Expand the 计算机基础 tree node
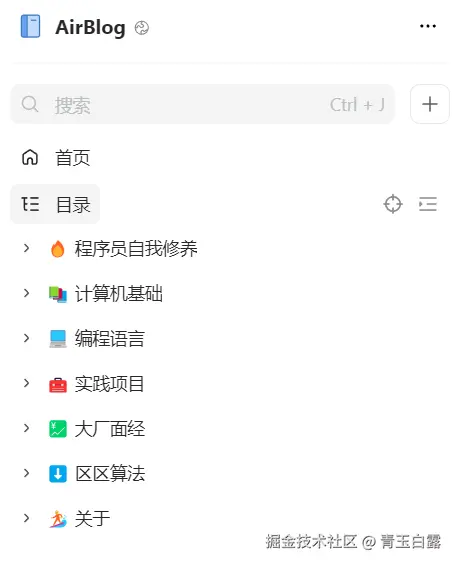The width and height of the screenshot is (456, 565). (x=26, y=293)
